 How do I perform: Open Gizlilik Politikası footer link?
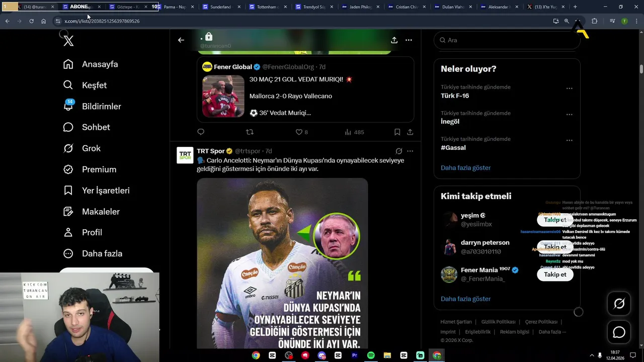click(498, 322)
